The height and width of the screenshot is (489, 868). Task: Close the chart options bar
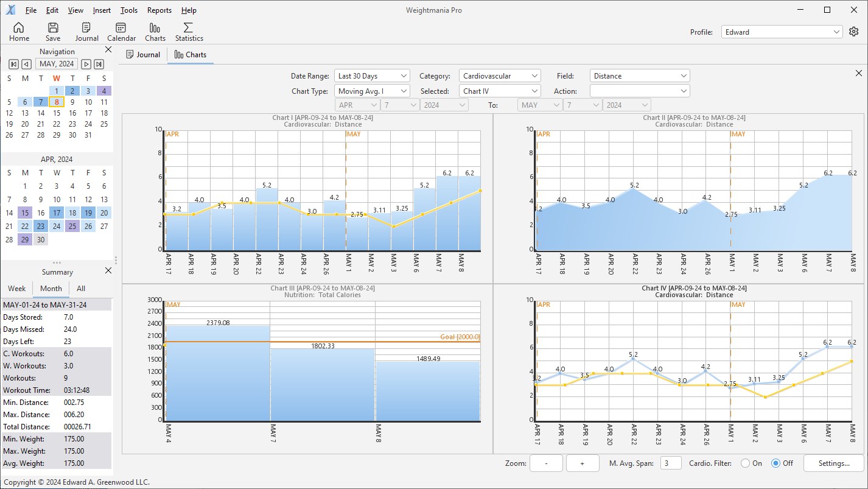coord(859,73)
